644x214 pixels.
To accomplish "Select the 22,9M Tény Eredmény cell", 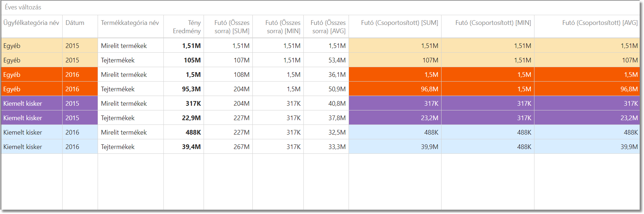I will tap(191, 118).
